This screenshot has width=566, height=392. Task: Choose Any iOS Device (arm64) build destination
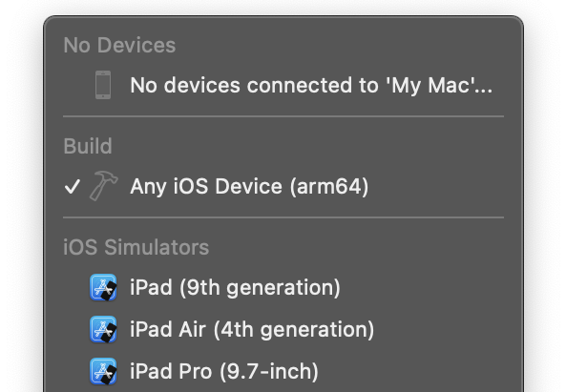(x=283, y=186)
